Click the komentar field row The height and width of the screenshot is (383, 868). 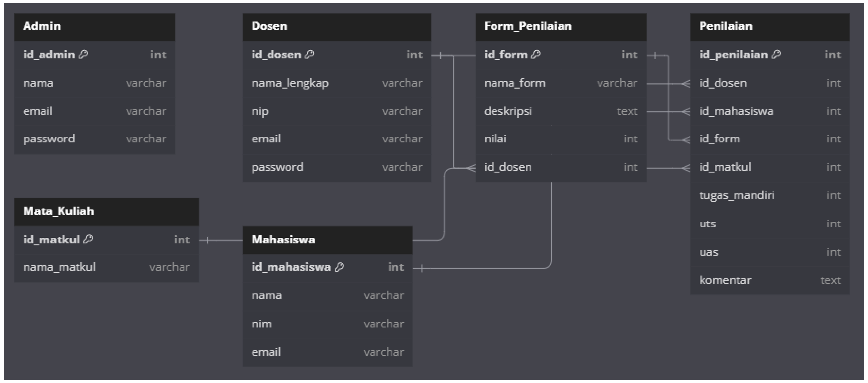coord(770,280)
